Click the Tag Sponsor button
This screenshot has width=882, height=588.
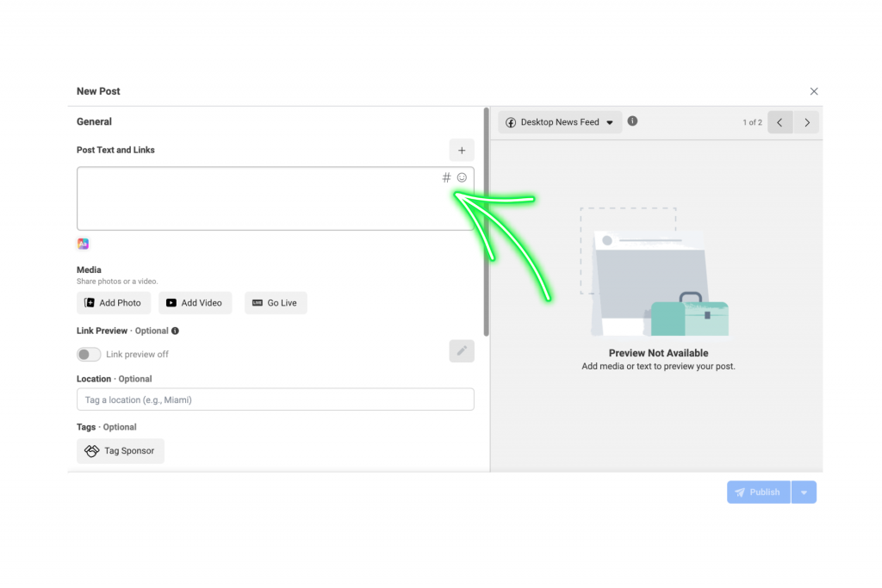(121, 451)
